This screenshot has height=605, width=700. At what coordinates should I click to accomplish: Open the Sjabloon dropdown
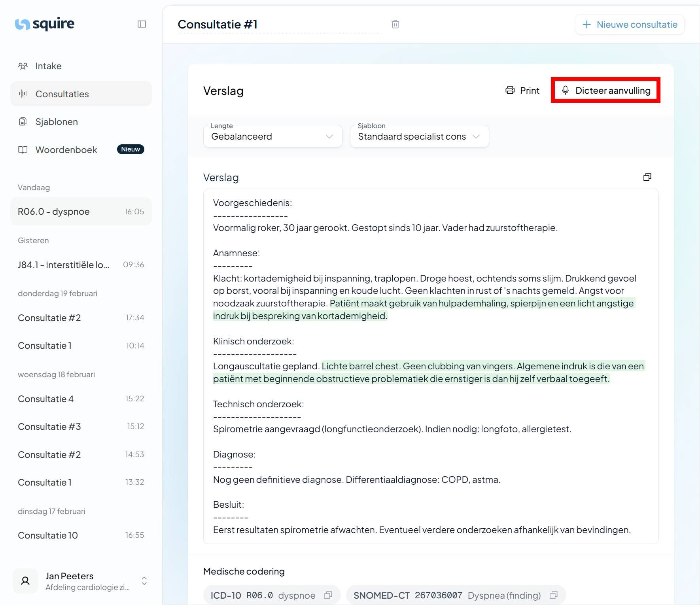[x=420, y=136]
